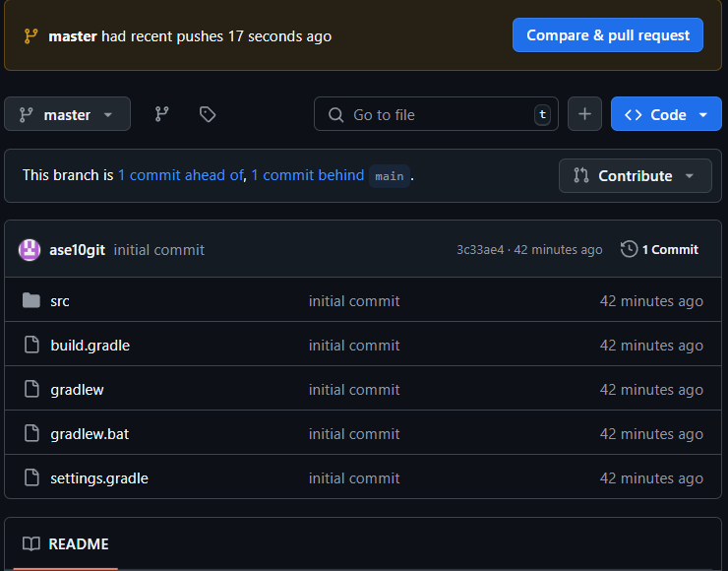Click the src folder icon

click(x=31, y=300)
